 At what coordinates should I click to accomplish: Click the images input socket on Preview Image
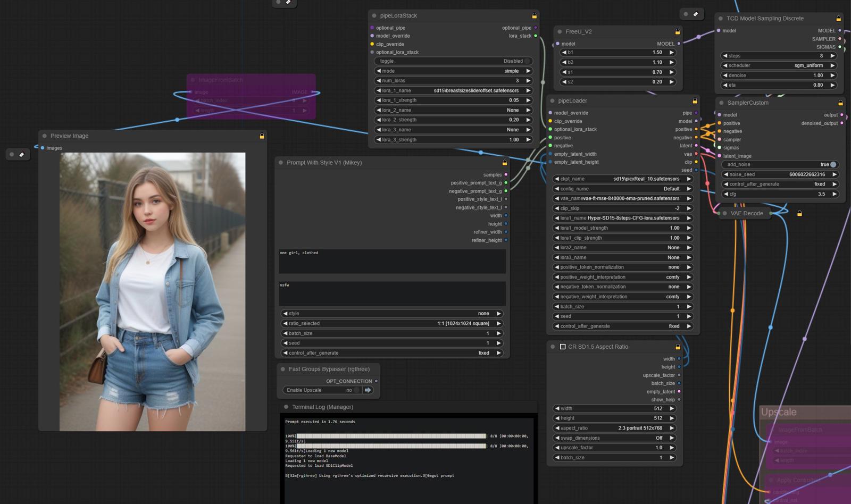pos(43,148)
